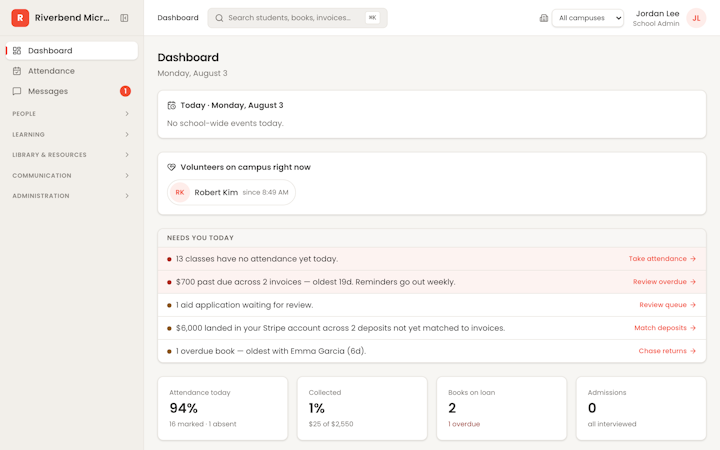The width and height of the screenshot is (720, 450).
Task: Expand the LIBRARY & RESOURCES section
Action: coord(71,155)
